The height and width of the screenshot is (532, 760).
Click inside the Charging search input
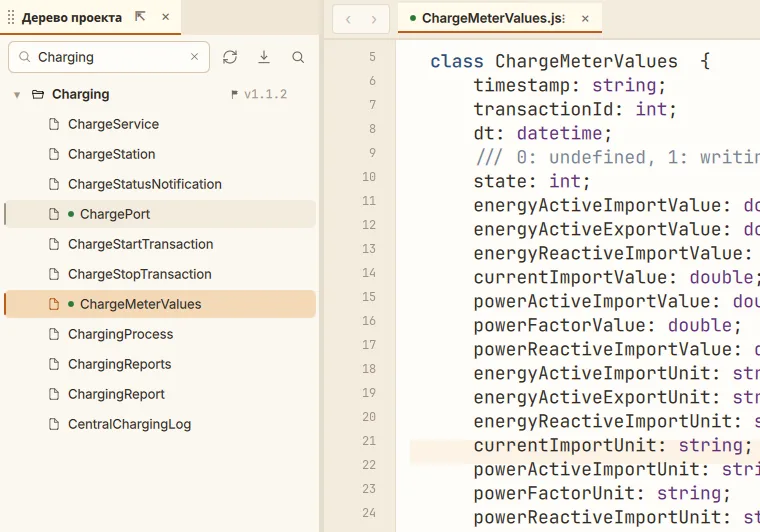coord(109,57)
